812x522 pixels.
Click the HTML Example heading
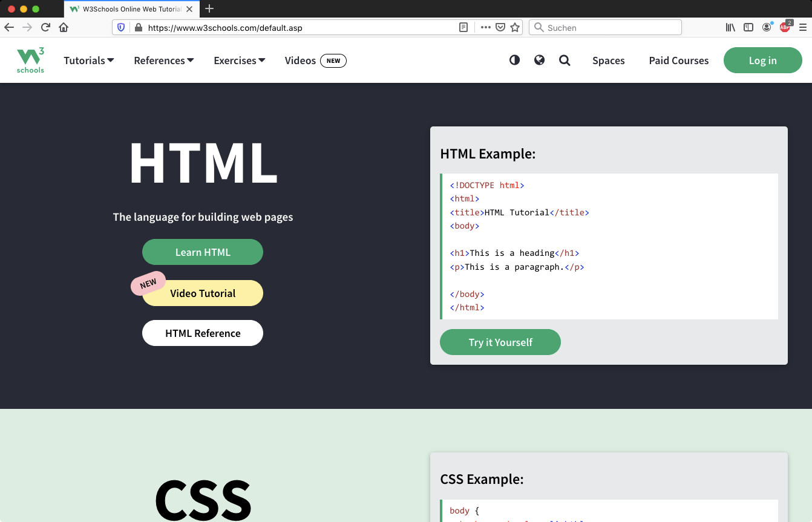(488, 154)
